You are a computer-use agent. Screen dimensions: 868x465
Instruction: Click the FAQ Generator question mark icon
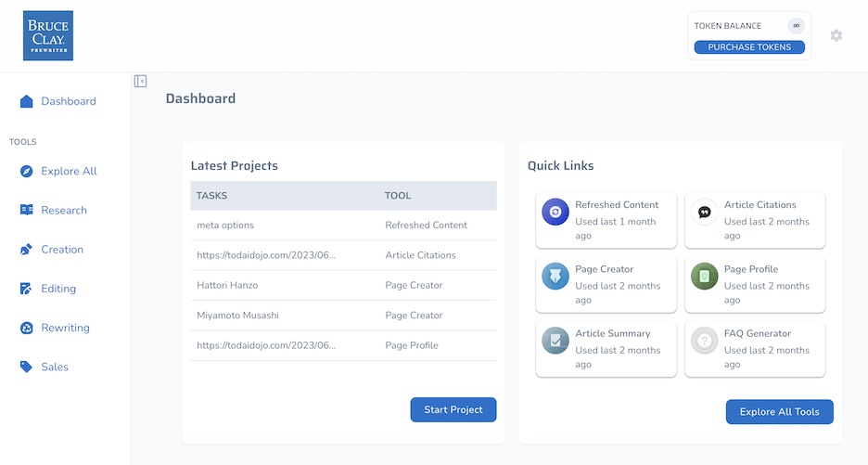pyautogui.click(x=705, y=341)
